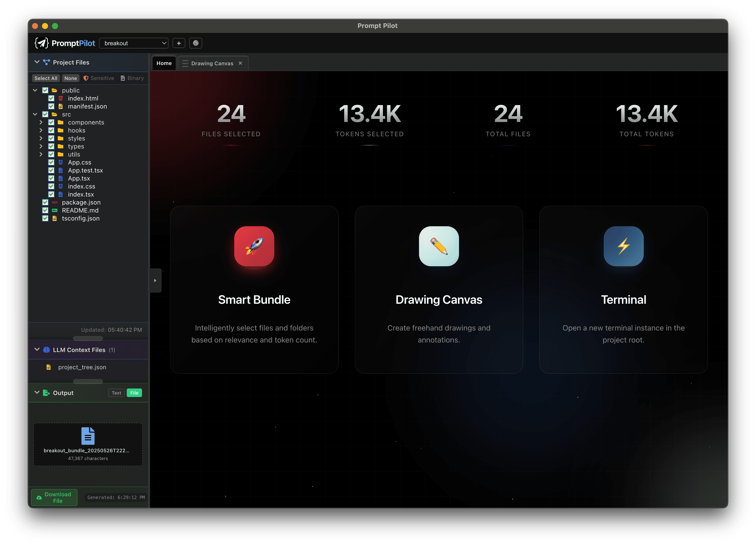Open the Drawing Canvas card
This screenshot has width=756, height=545.
coord(439,290)
